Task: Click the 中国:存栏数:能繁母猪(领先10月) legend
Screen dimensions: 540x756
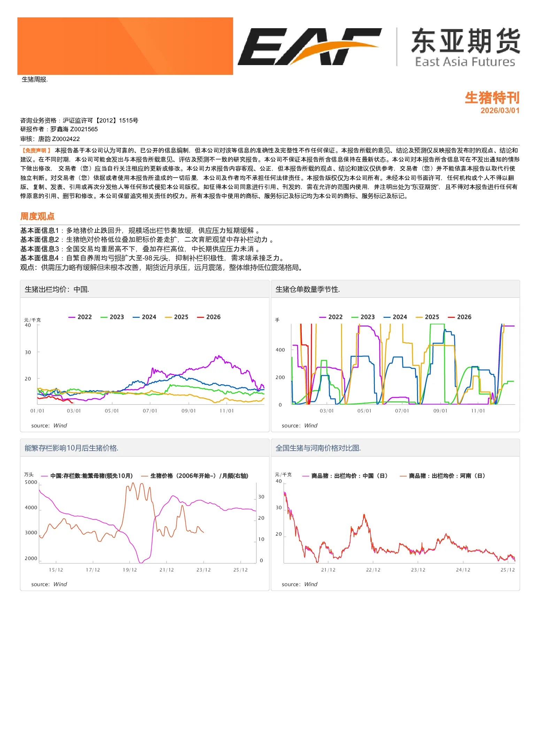Action: coord(87,476)
